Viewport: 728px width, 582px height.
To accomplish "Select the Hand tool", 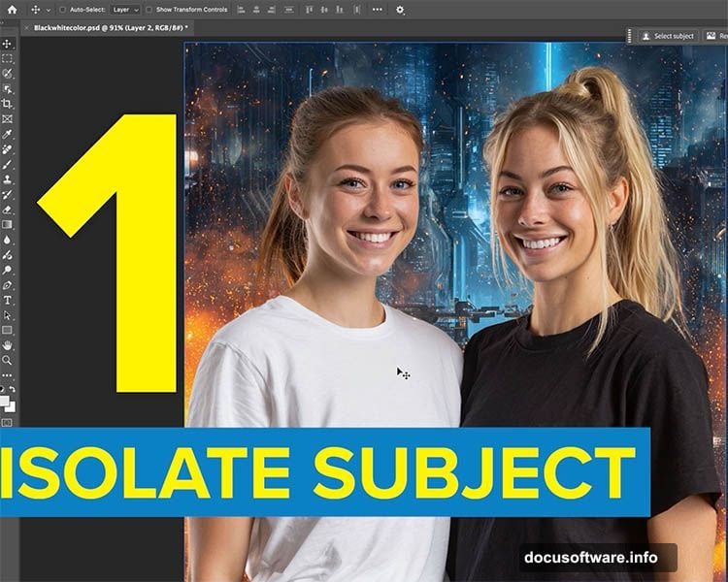I will [x=8, y=344].
